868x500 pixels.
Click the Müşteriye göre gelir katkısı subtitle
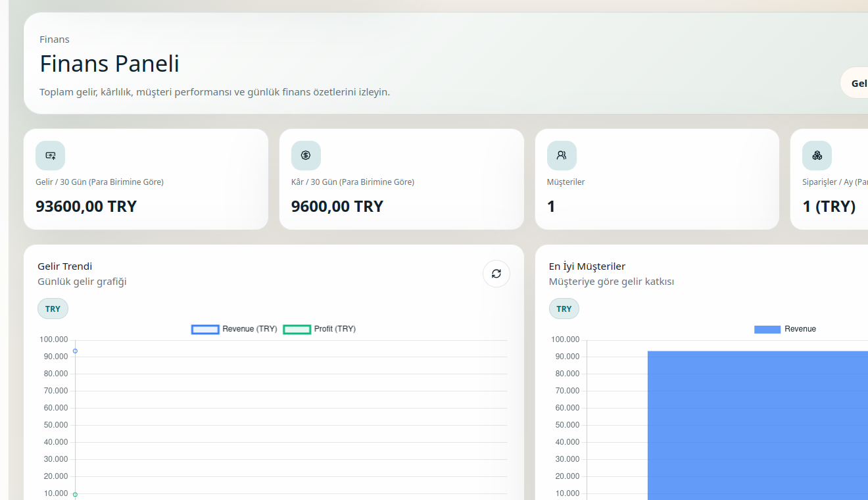[612, 282]
